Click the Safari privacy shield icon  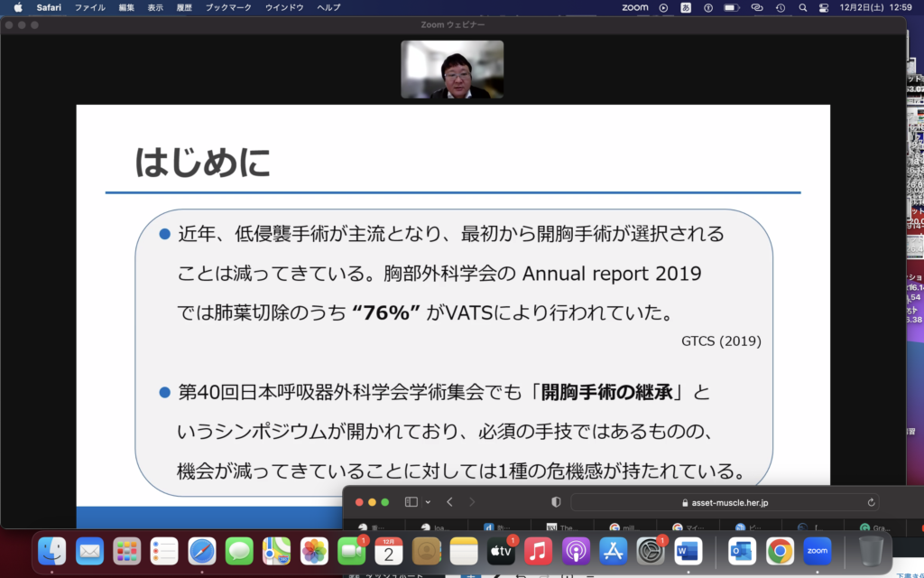point(556,502)
